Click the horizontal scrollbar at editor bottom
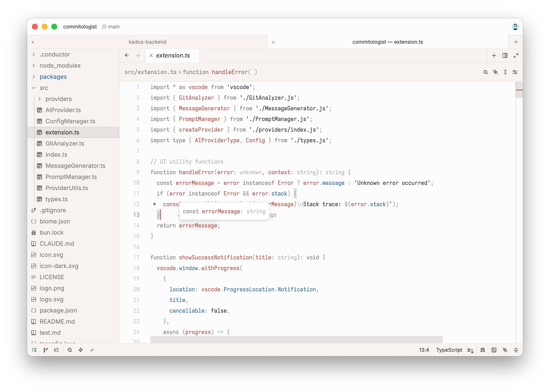 (297, 339)
